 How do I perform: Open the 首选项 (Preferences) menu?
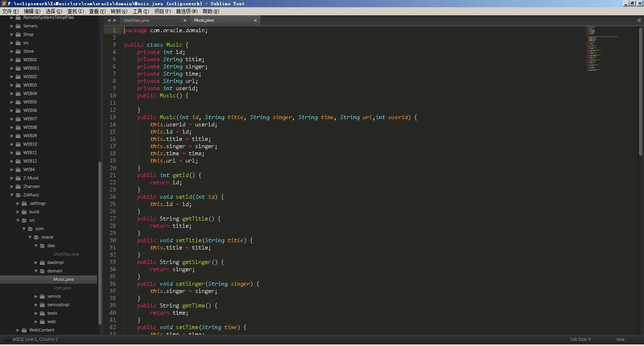point(187,11)
